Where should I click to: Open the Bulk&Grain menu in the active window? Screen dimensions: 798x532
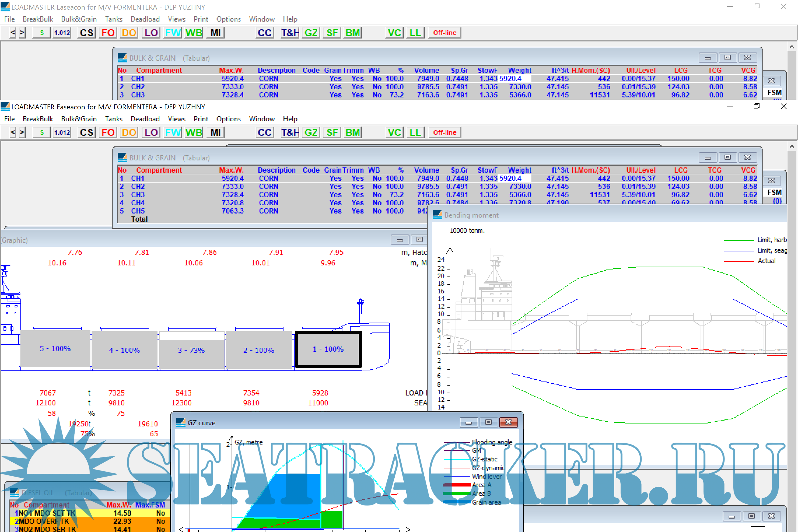[79, 119]
